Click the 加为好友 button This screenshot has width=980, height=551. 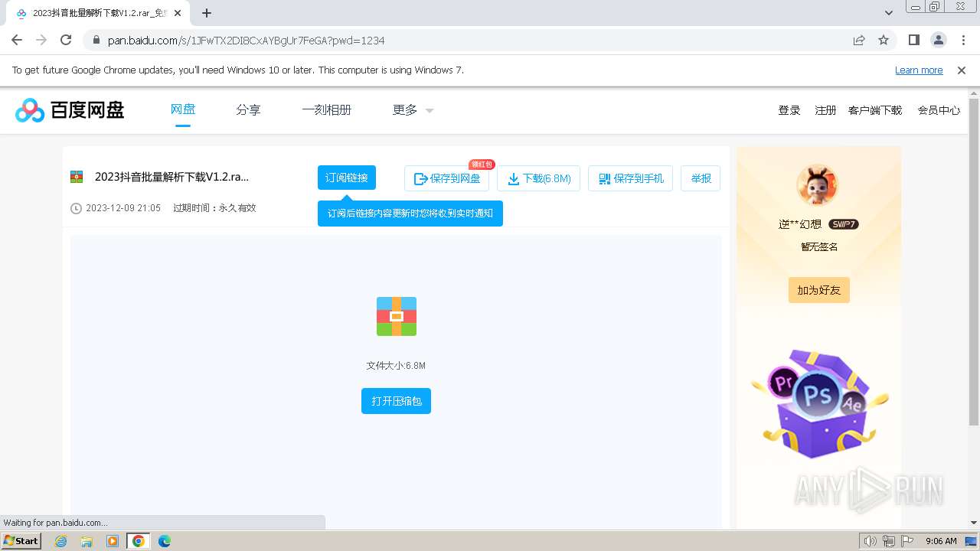[819, 290]
